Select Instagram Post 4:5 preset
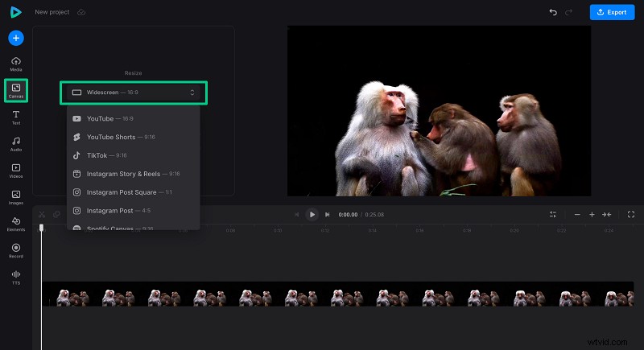This screenshot has width=644, height=350. [134, 211]
